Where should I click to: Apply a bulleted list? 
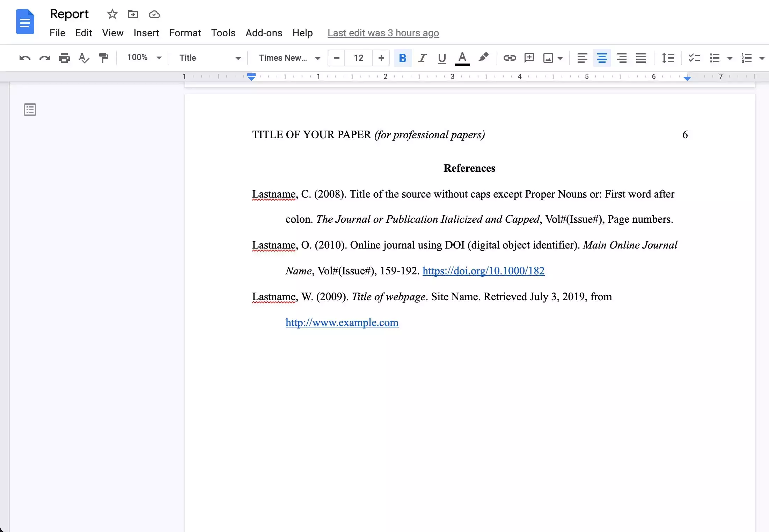tap(715, 58)
